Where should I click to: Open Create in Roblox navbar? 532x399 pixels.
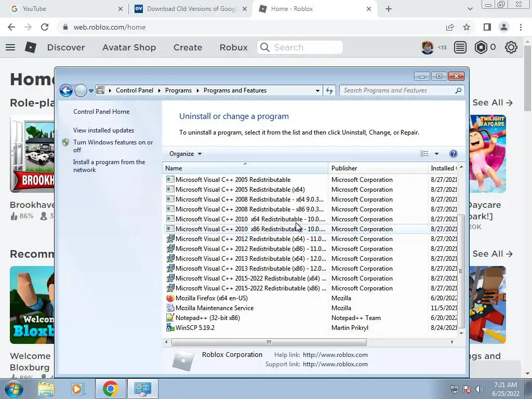[188, 47]
